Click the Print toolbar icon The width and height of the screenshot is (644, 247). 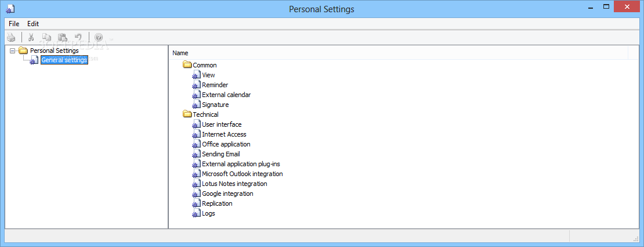pos(11,37)
